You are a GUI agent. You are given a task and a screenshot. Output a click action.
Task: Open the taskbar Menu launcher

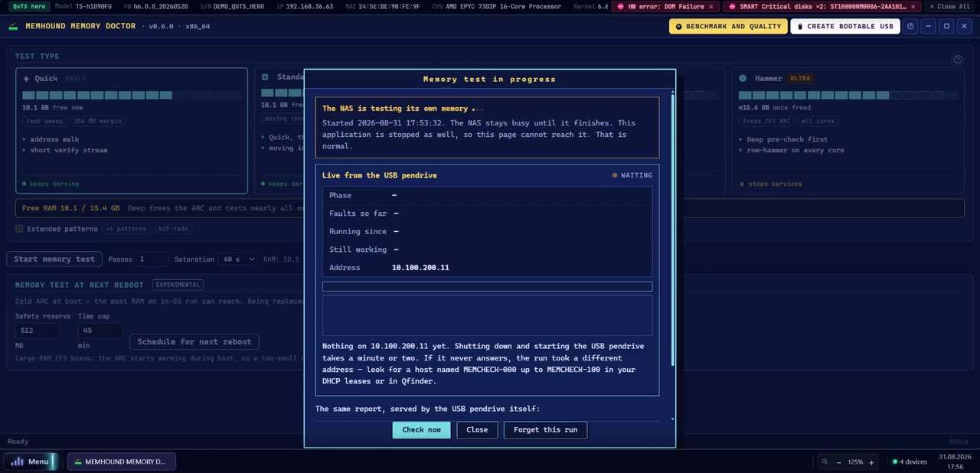pyautogui.click(x=31, y=462)
